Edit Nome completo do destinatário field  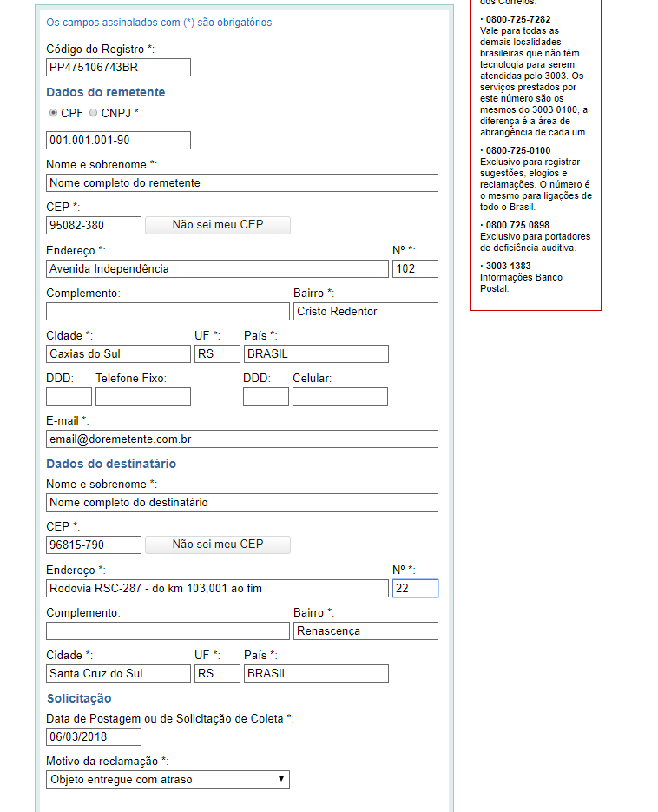tap(242, 502)
